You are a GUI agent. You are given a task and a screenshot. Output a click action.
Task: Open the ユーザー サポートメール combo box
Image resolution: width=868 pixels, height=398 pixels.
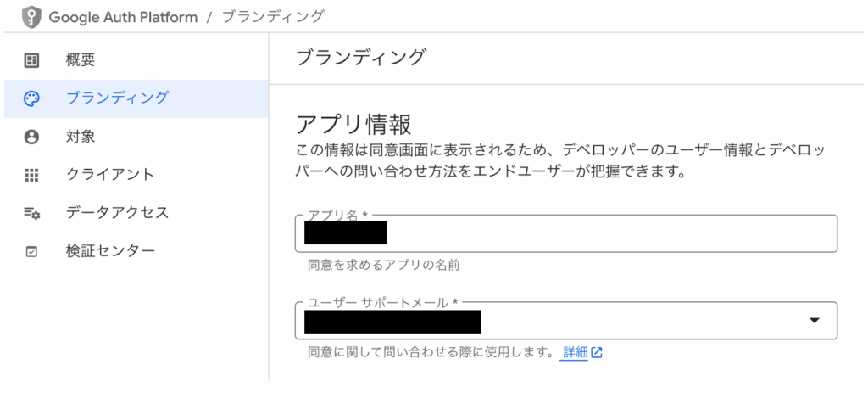click(x=565, y=321)
